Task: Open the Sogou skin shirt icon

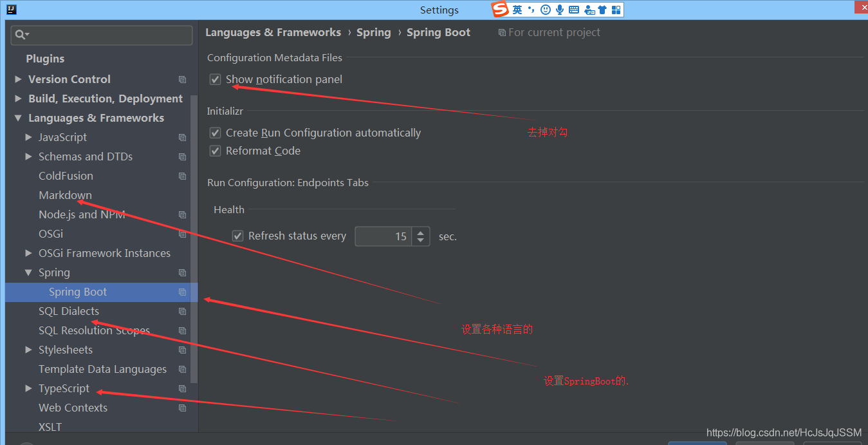Action: tap(602, 10)
